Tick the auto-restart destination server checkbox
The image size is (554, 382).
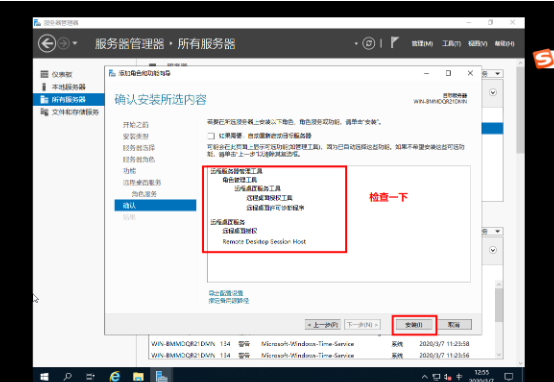click(211, 136)
